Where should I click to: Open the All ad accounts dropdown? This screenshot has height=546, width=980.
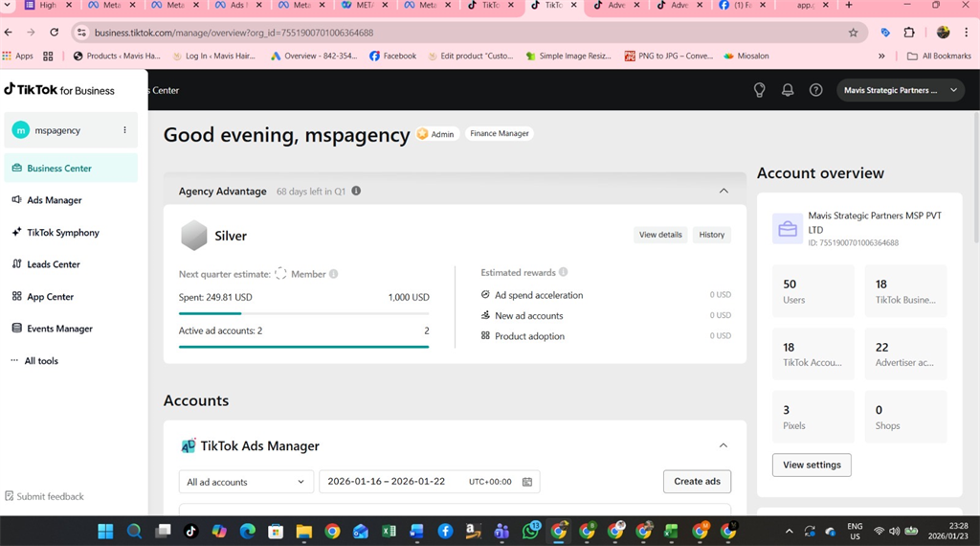coord(246,482)
